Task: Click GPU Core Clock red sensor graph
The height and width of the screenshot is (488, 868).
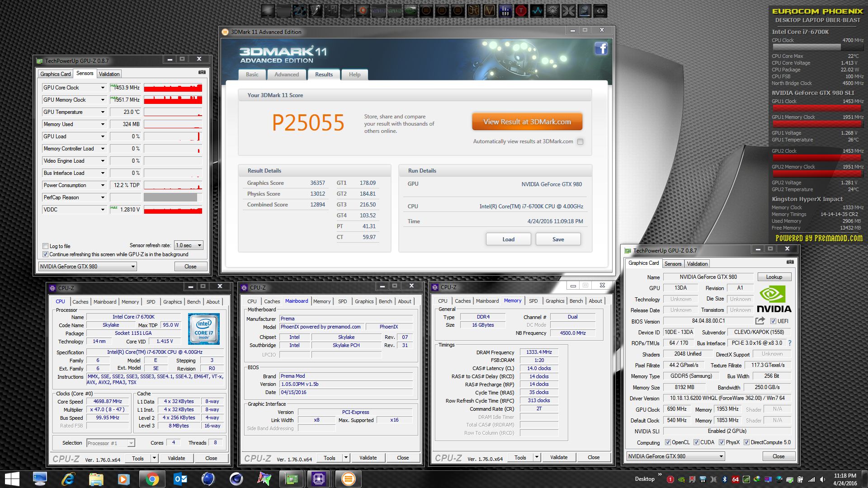Action: pyautogui.click(x=173, y=88)
